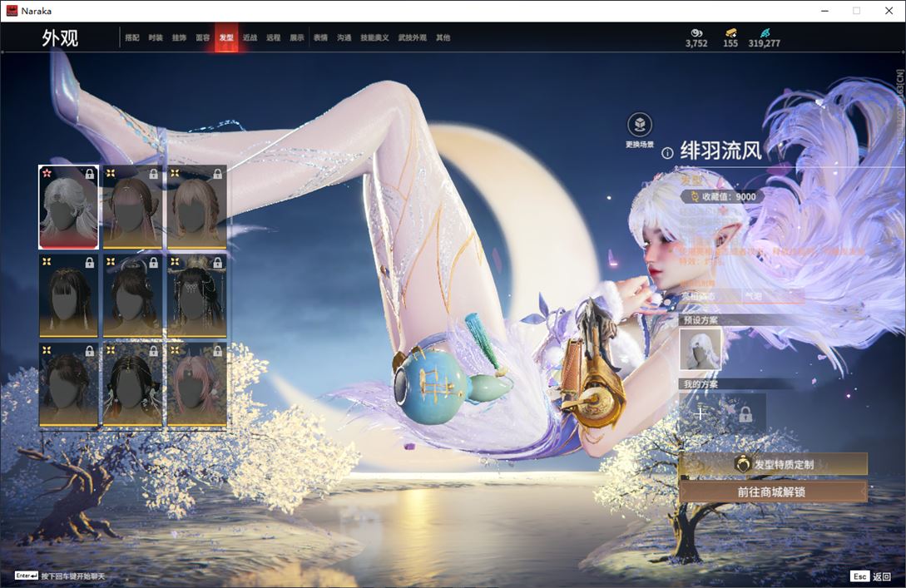Click the 预设方案 section header
This screenshot has width=906, height=588.
(701, 320)
